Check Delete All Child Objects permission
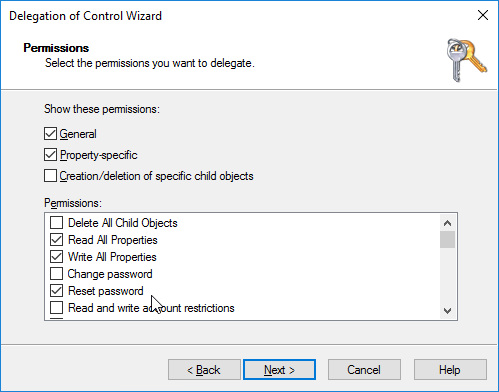Image resolution: width=499 pixels, height=392 pixels. pos(56,223)
